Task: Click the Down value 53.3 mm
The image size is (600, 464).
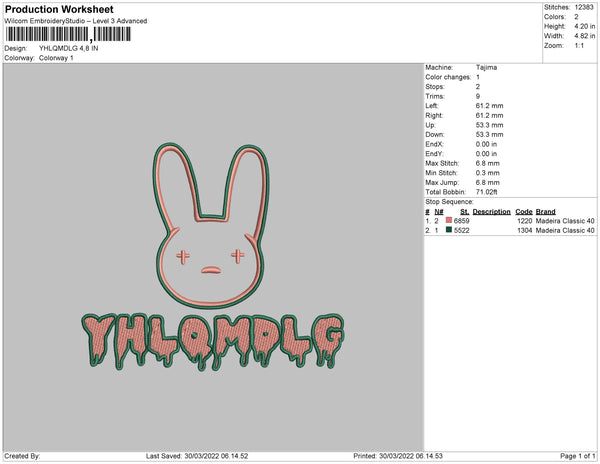Action: 489,135
